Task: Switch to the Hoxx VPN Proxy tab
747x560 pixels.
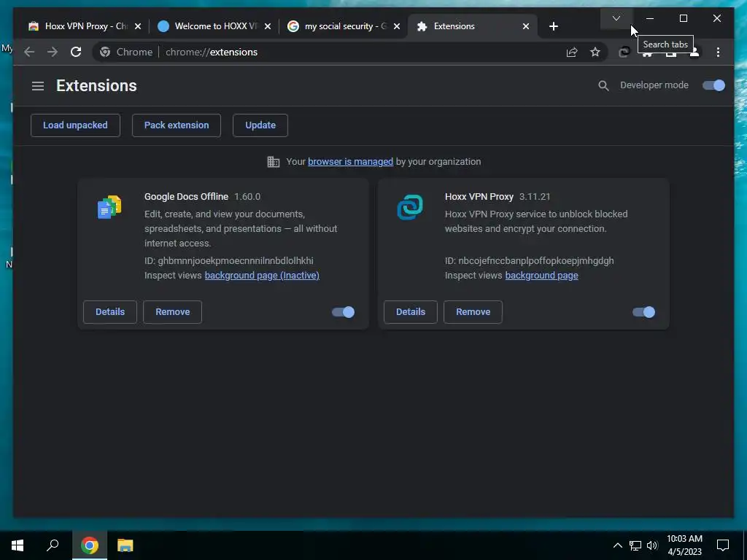Action: click(x=86, y=26)
